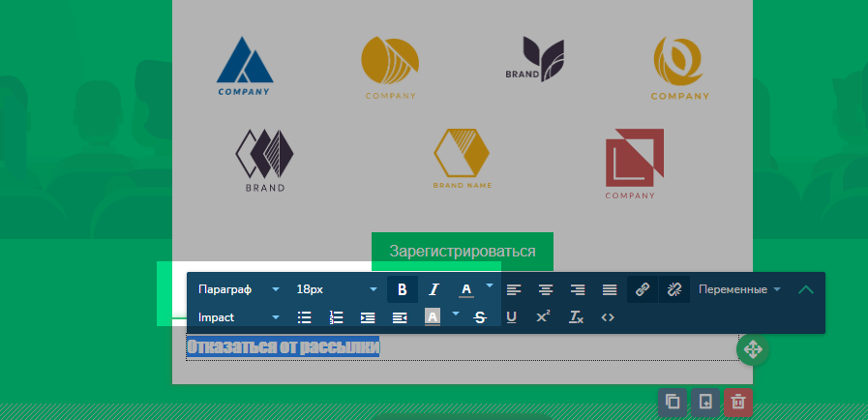The height and width of the screenshot is (420, 868).
Task: Click the Зарегистрироваться button
Action: pyautogui.click(x=462, y=251)
